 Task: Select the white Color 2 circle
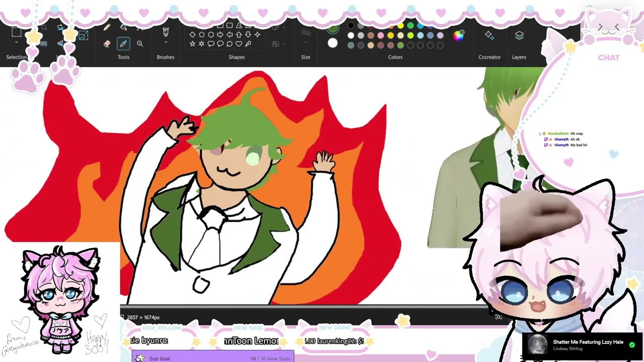point(333,43)
